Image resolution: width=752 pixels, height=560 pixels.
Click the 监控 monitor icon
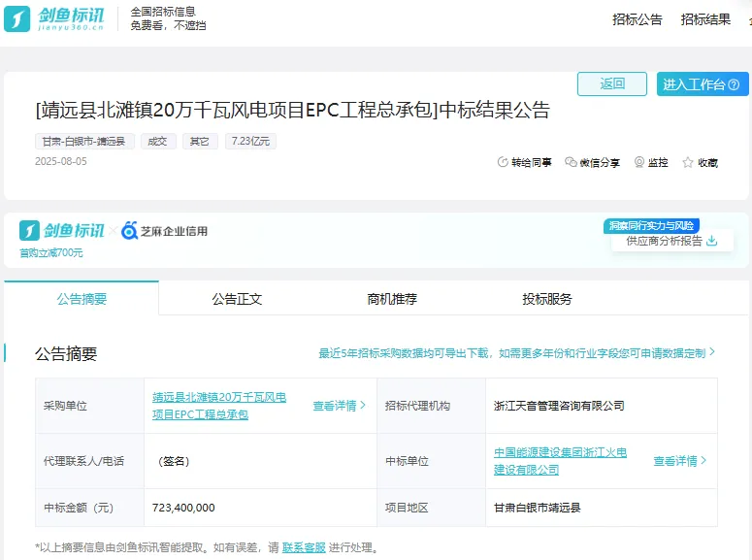coord(639,163)
